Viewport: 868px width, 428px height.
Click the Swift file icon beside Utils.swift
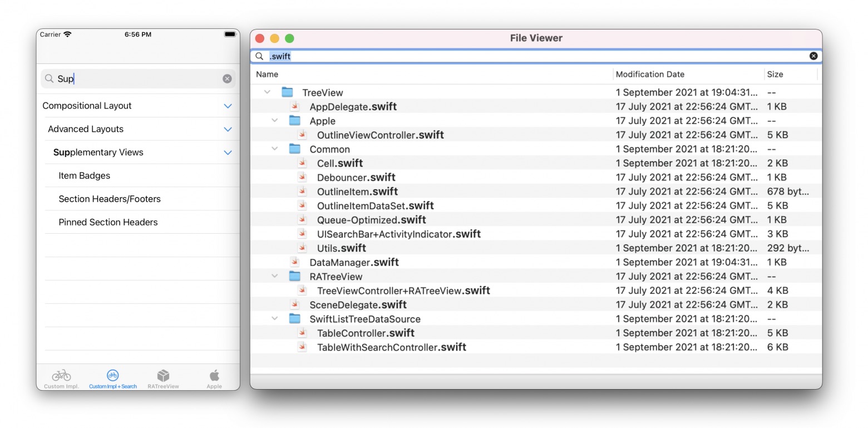click(302, 248)
